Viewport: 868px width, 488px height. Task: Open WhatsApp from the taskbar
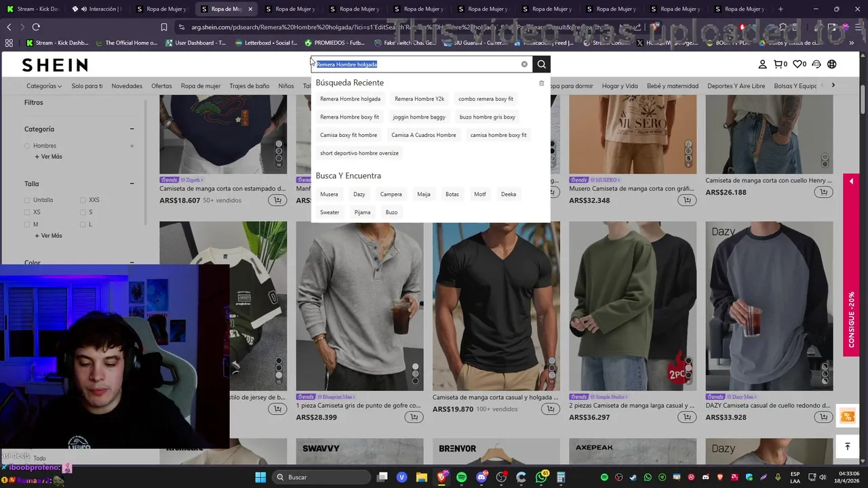coord(541,477)
